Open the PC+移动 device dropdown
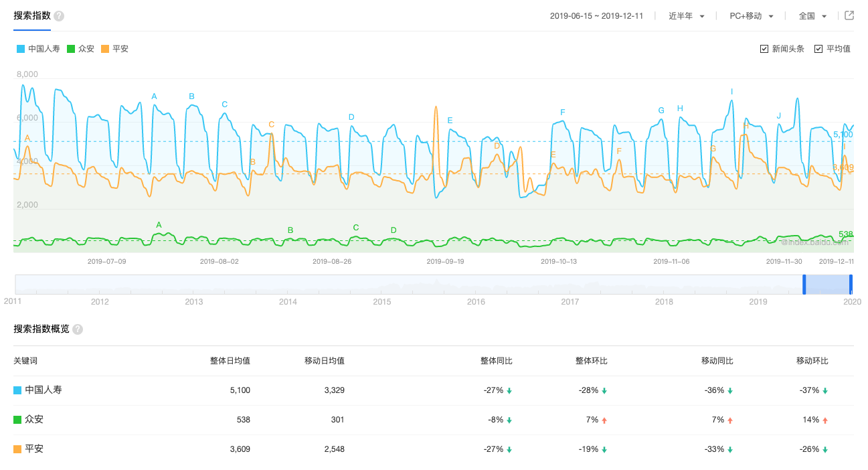Viewport: 868px width, 470px height. (752, 16)
